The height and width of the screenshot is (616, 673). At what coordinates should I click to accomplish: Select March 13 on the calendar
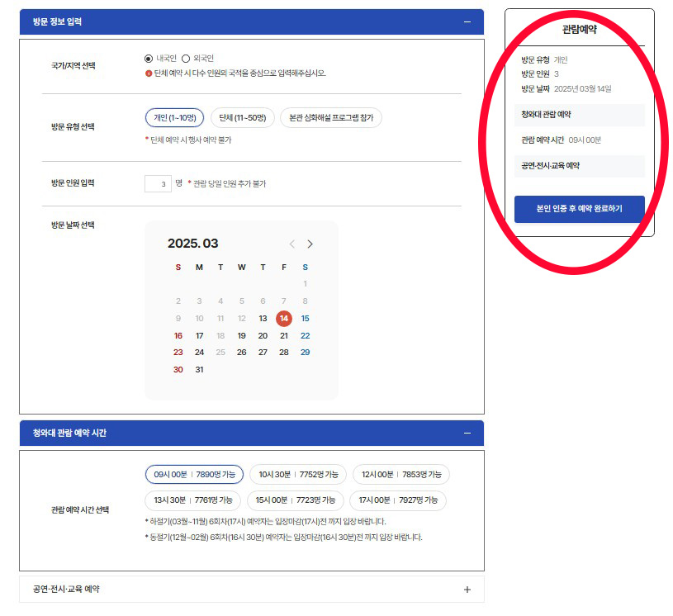(263, 319)
